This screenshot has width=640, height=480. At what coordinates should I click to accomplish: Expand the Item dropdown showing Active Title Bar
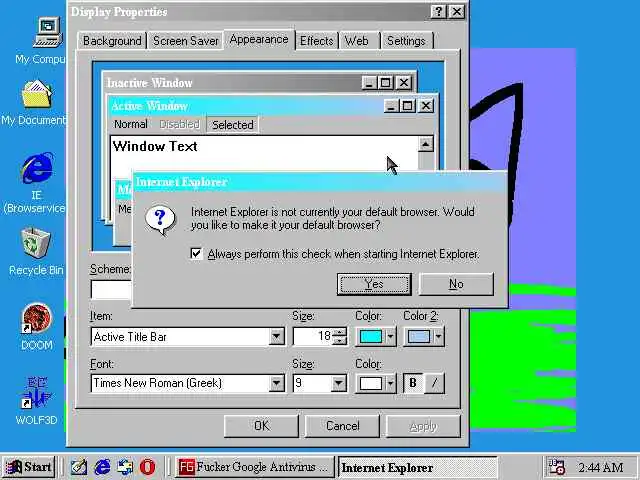277,337
